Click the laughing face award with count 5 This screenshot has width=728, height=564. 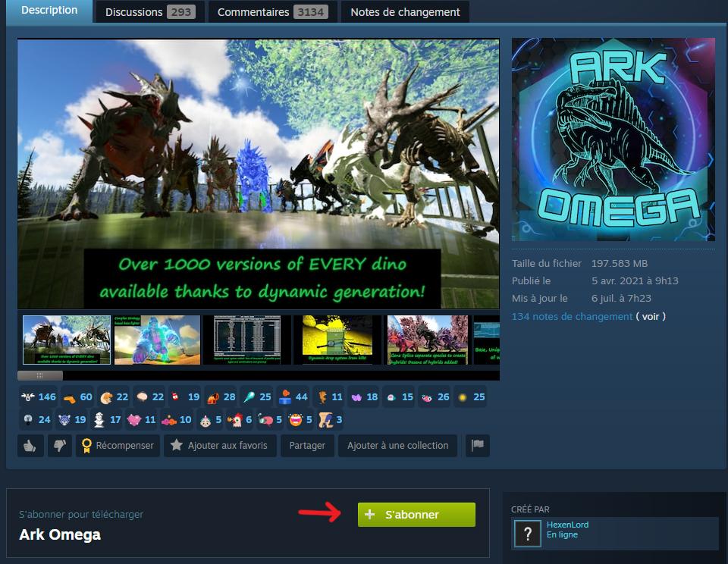pyautogui.click(x=300, y=420)
